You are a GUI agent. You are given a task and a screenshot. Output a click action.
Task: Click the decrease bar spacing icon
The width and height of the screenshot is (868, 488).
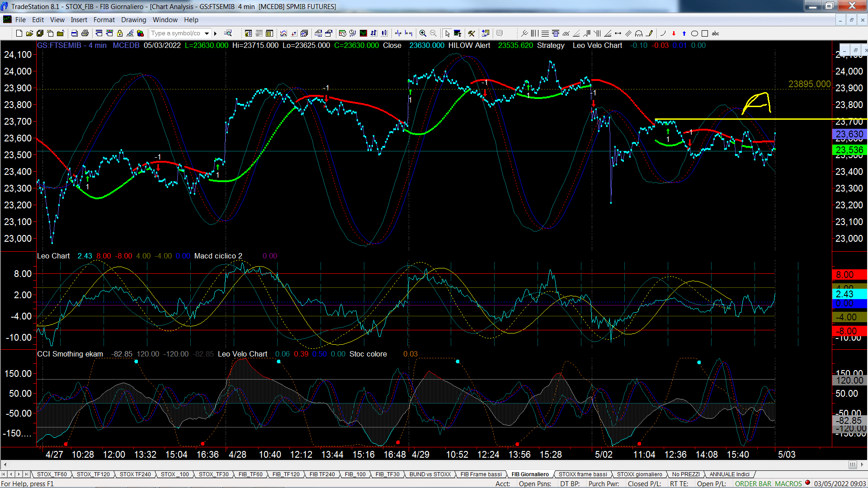[398, 33]
